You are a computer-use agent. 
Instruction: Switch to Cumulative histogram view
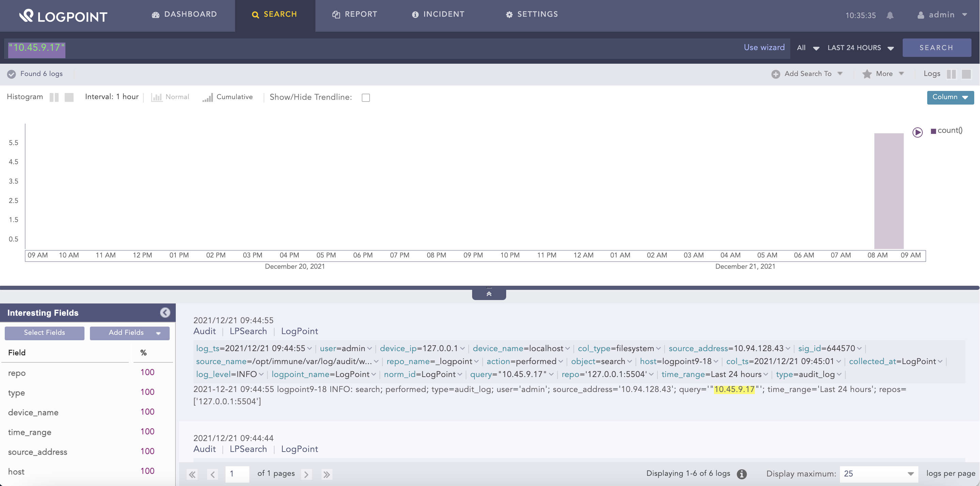(208, 97)
